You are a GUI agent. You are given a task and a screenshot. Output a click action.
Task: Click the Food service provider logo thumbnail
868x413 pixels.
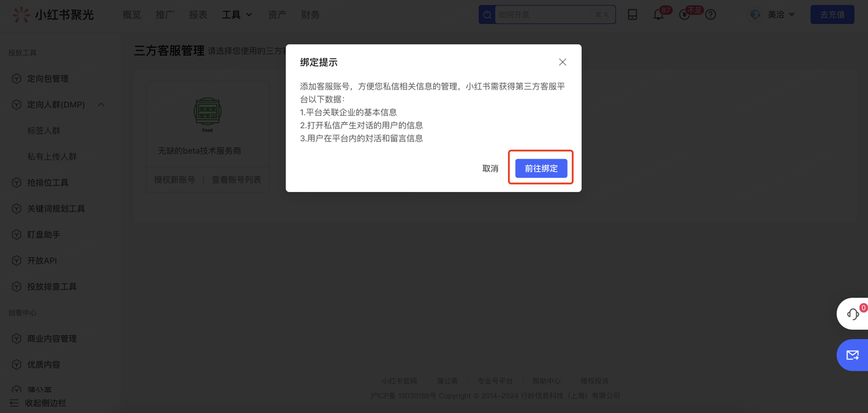coord(208,115)
